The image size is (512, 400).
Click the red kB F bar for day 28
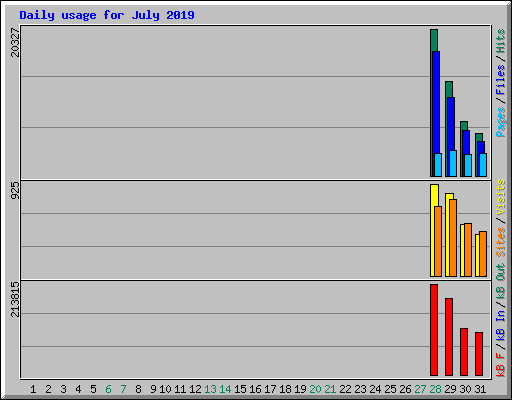pos(434,330)
